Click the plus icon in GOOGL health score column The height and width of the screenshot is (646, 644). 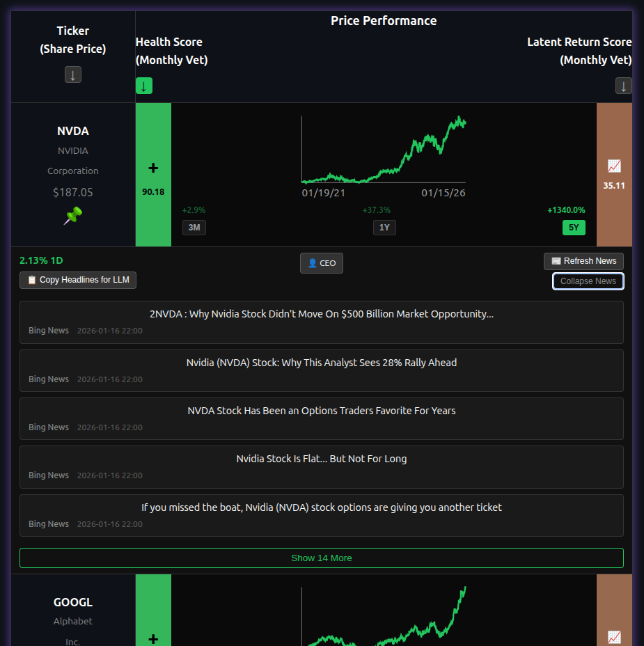[153, 638]
